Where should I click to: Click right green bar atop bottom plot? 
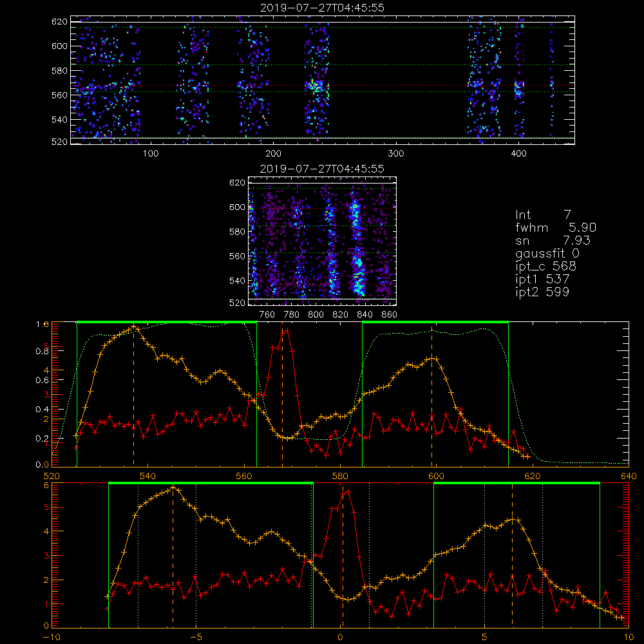click(x=516, y=483)
